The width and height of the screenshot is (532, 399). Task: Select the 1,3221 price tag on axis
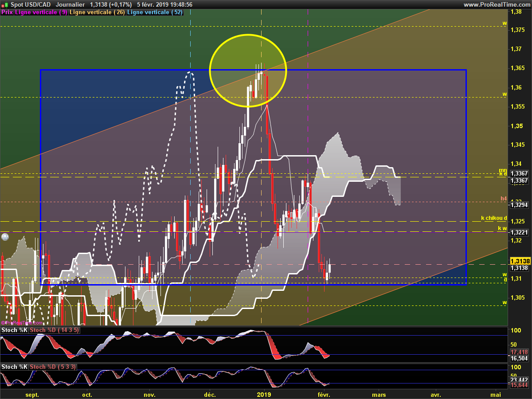pyautogui.click(x=519, y=232)
